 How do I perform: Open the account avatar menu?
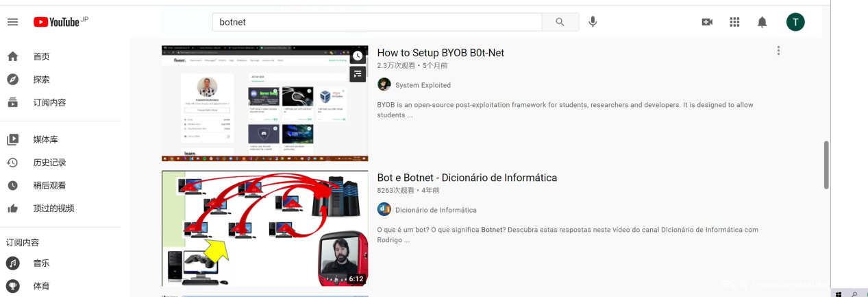pyautogui.click(x=795, y=22)
